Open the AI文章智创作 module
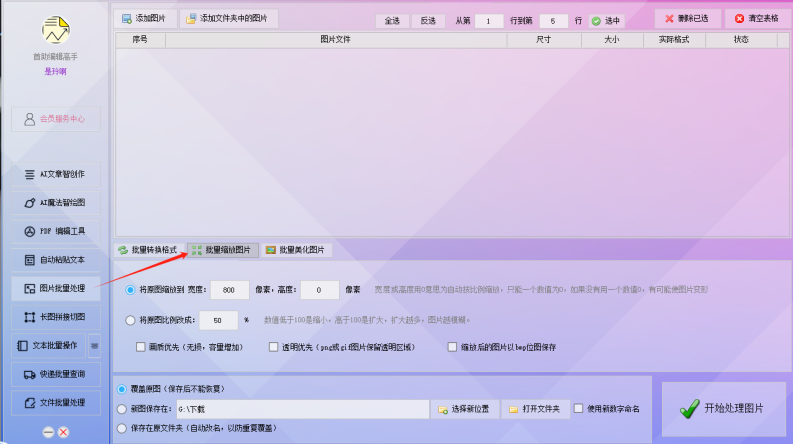The height and width of the screenshot is (444, 793). [56, 174]
